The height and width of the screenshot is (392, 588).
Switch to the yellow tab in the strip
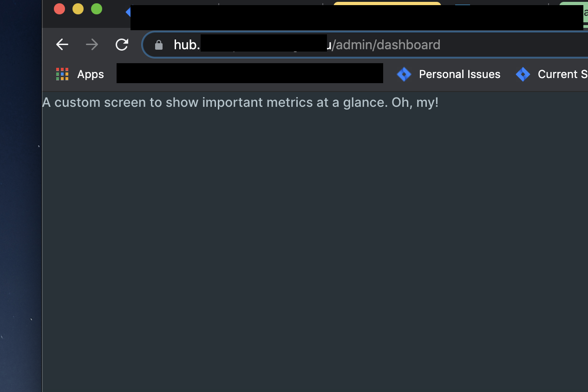pyautogui.click(x=387, y=4)
